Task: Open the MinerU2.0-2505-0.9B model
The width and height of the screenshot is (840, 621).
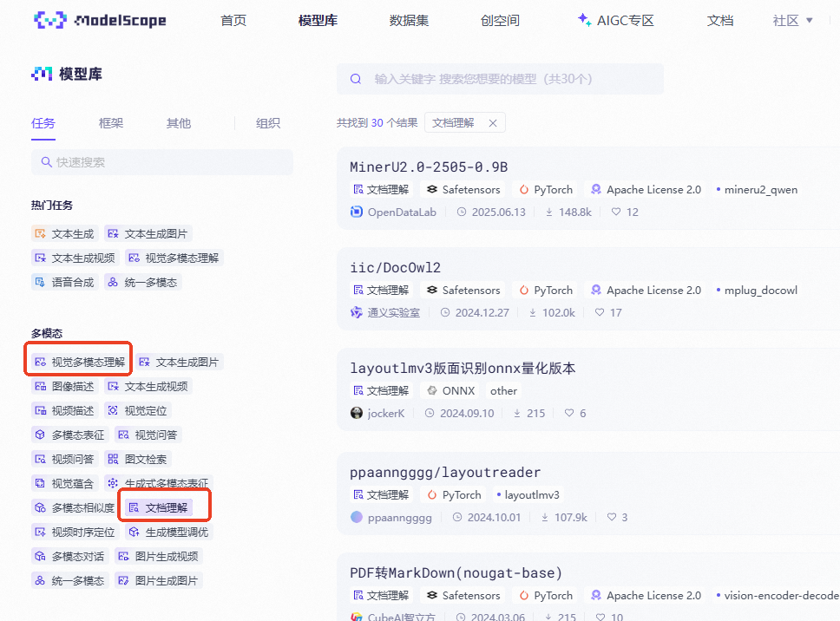Action: pyautogui.click(x=429, y=167)
